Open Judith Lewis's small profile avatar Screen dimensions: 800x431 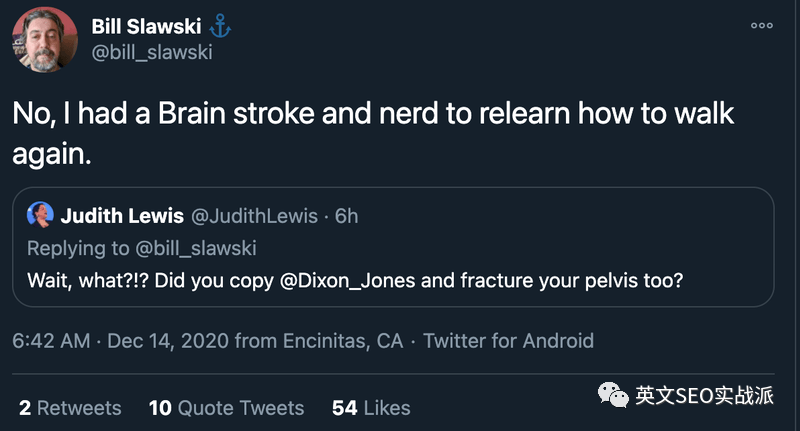coord(40,215)
